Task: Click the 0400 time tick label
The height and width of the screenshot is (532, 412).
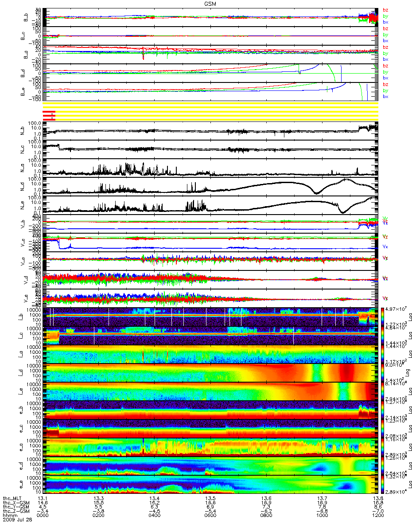Action: pyautogui.click(x=154, y=515)
